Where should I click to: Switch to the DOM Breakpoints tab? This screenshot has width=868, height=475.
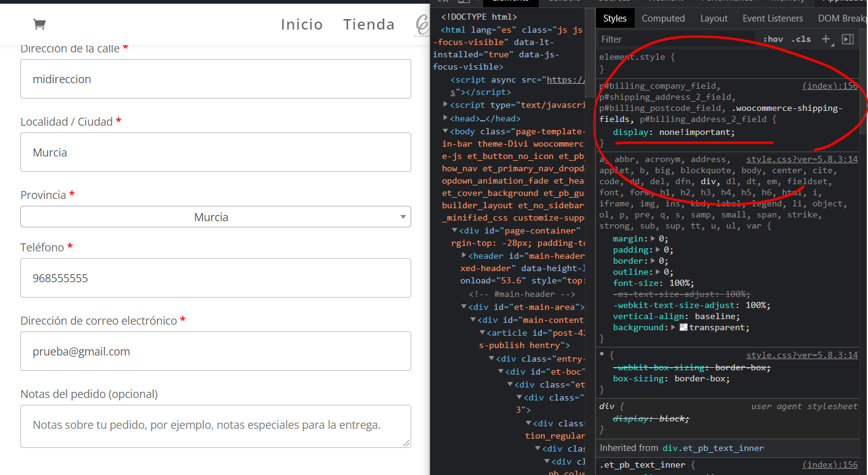click(842, 18)
